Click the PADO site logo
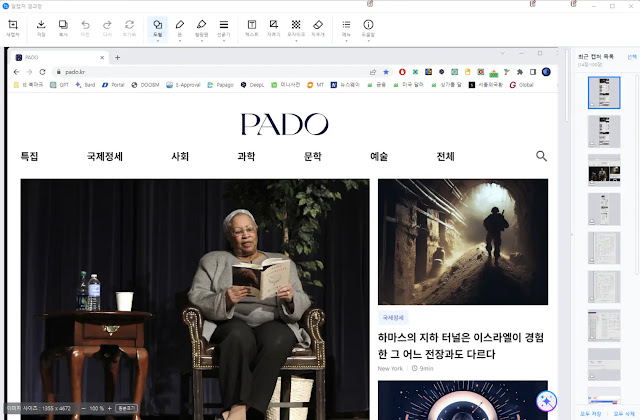The image size is (640, 420). tap(284, 124)
